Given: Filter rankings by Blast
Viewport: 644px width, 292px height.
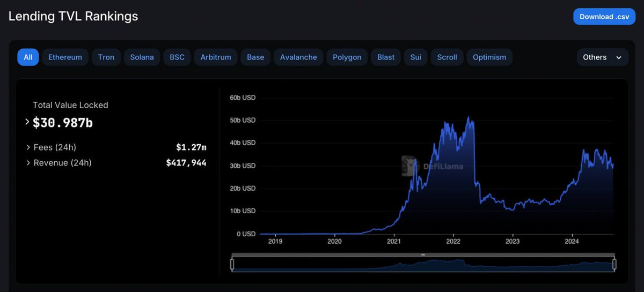Looking at the screenshot, I should point(386,57).
